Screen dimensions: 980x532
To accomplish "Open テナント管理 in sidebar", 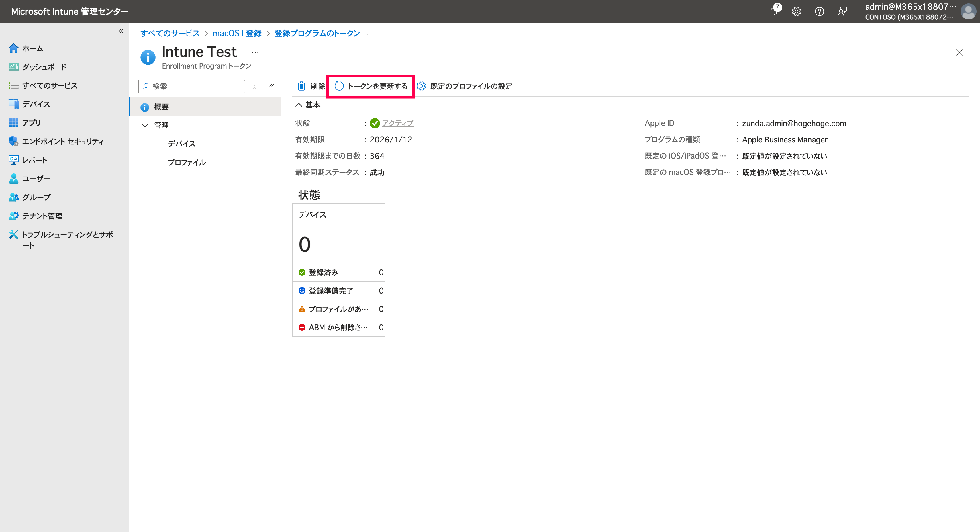I will pyautogui.click(x=35, y=216).
